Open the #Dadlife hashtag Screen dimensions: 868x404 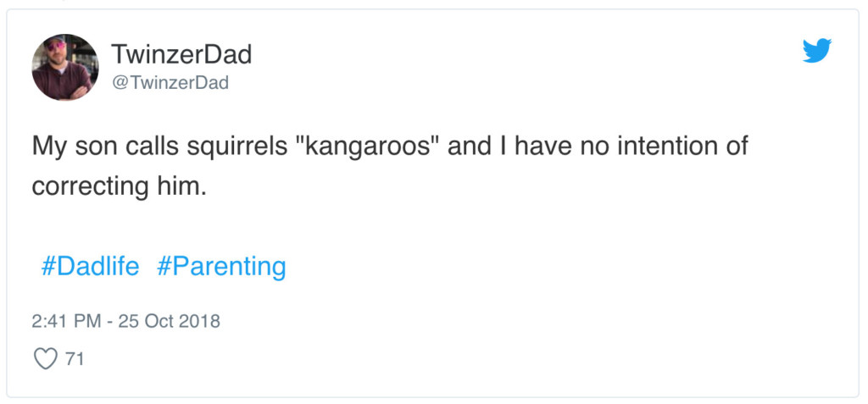coord(90,267)
